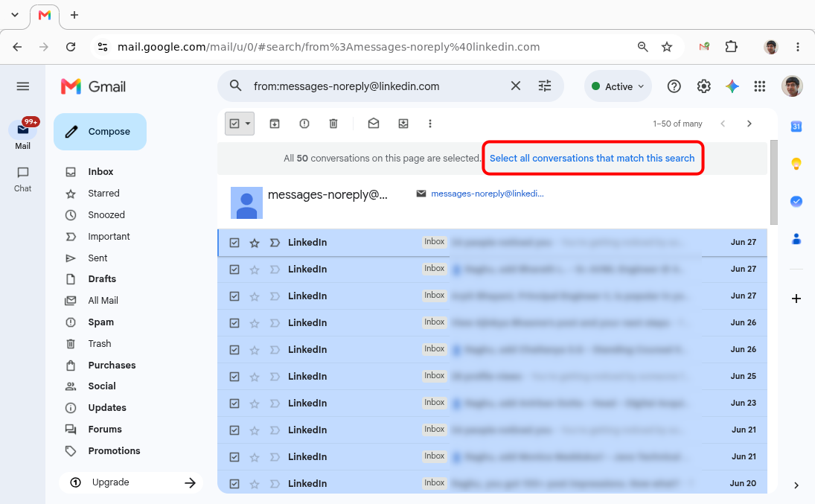Click the Move to inbox icon
The image size is (815, 504).
pyautogui.click(x=403, y=124)
